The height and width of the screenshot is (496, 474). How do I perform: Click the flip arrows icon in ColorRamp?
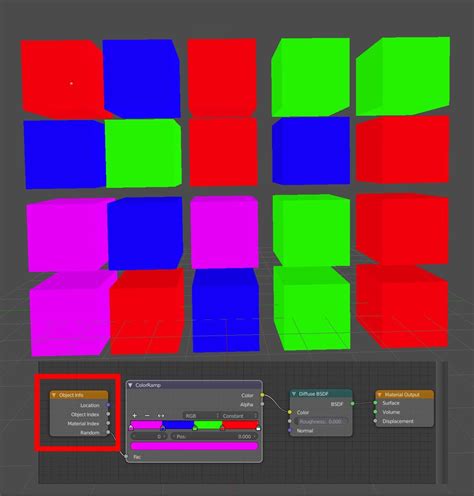tap(161, 416)
